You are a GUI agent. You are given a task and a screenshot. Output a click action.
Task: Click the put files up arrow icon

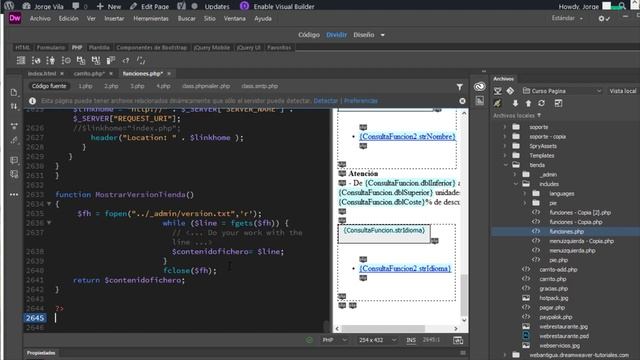click(528, 103)
